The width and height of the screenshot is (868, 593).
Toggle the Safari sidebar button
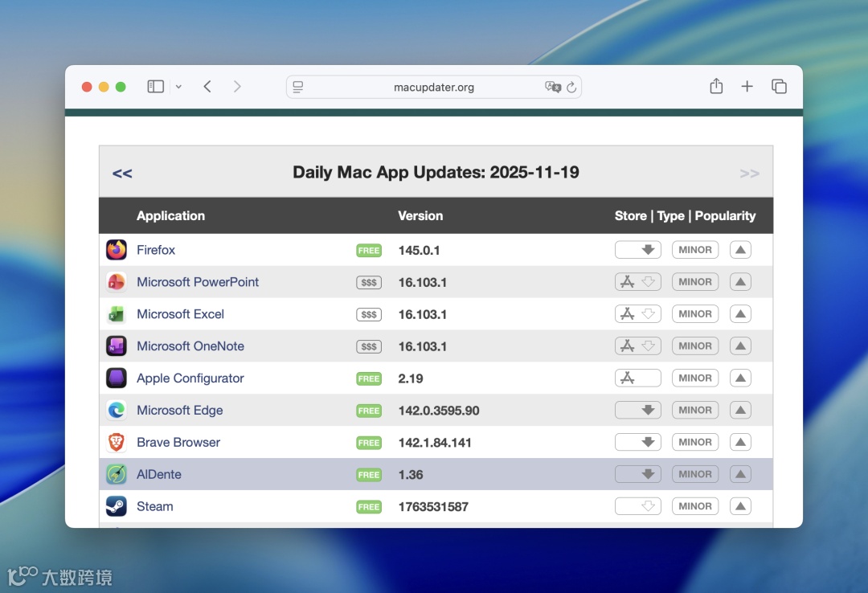pos(156,86)
